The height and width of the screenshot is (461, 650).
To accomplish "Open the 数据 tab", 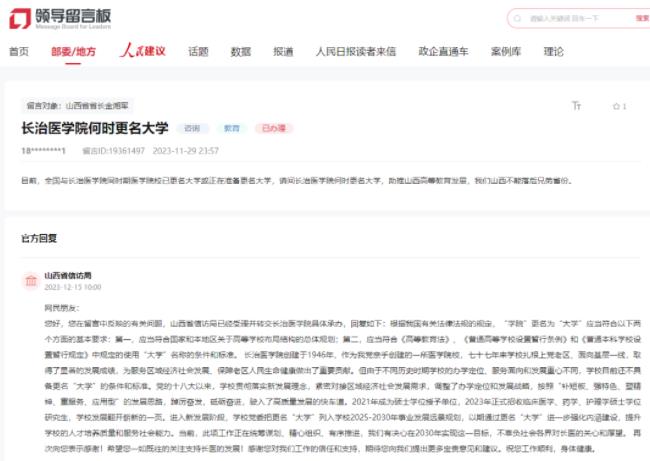I will [241, 51].
